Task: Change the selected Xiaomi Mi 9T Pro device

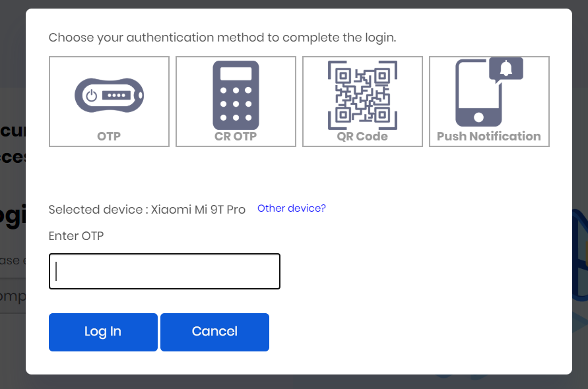Action: pyautogui.click(x=291, y=208)
